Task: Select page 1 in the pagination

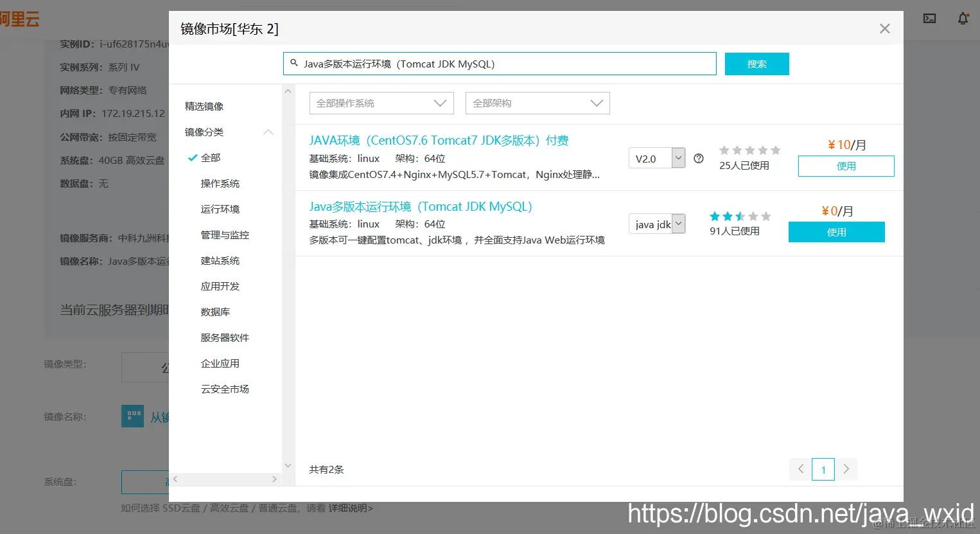Action: tap(823, 469)
